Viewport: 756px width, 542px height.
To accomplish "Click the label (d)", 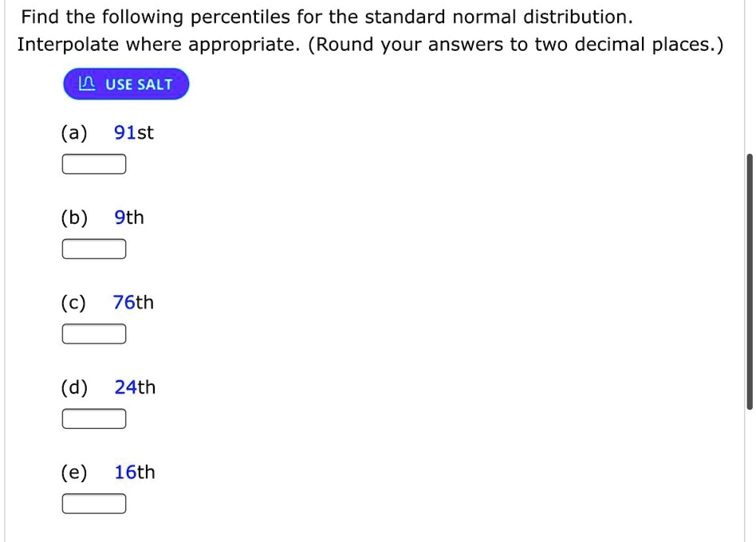I will coord(77,387).
